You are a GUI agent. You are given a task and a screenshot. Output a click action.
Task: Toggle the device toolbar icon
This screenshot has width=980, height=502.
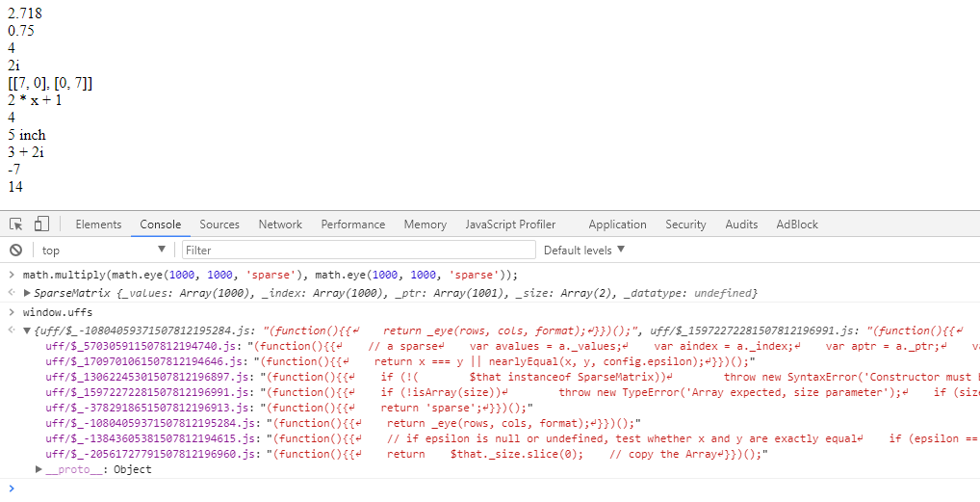(41, 225)
